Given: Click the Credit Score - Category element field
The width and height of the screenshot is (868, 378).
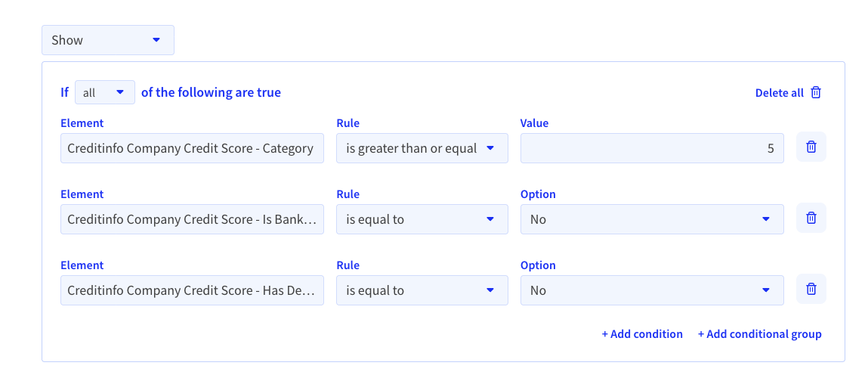Looking at the screenshot, I should point(192,148).
